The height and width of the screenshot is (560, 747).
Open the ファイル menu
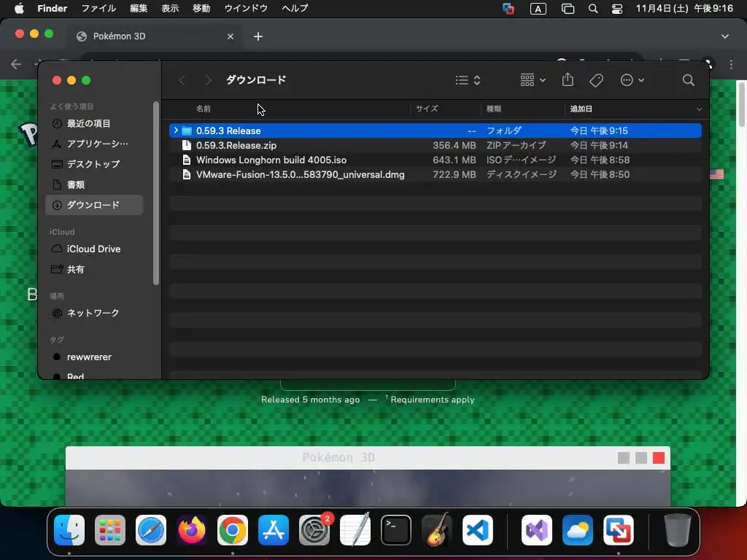pos(98,9)
